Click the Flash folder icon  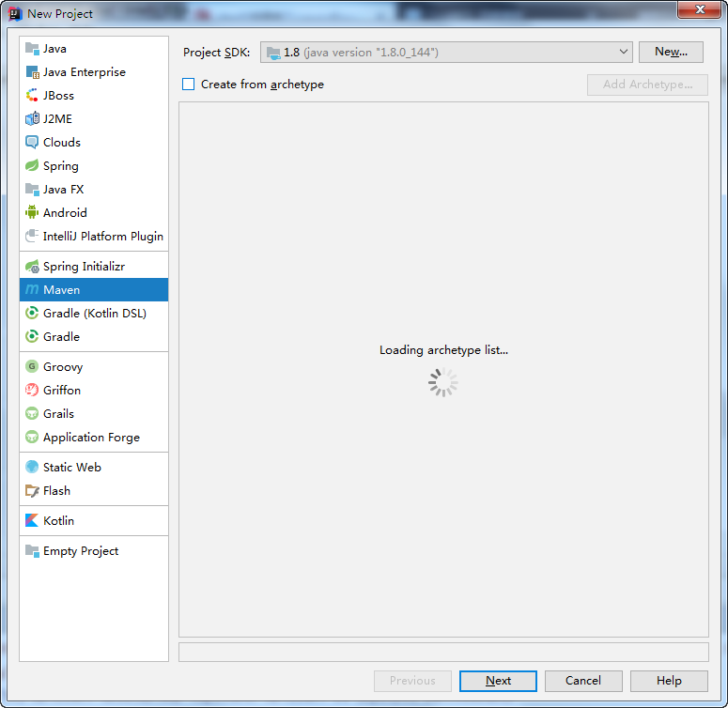32,490
